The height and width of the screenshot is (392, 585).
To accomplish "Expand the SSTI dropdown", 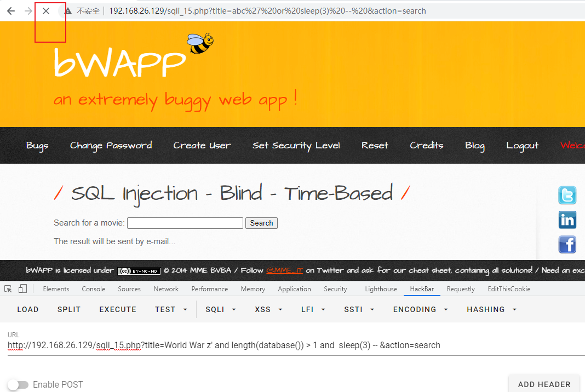I will click(359, 309).
